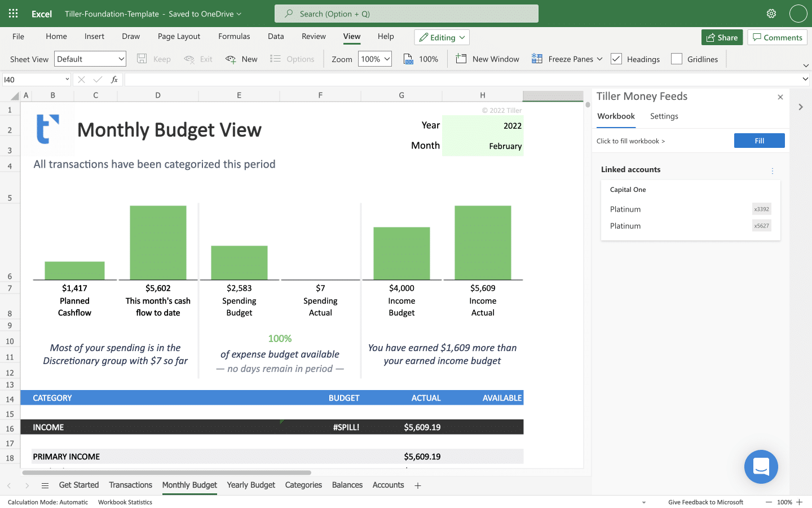Enable the Gridlines checkbox
Image resolution: width=812 pixels, height=508 pixels.
pos(677,59)
